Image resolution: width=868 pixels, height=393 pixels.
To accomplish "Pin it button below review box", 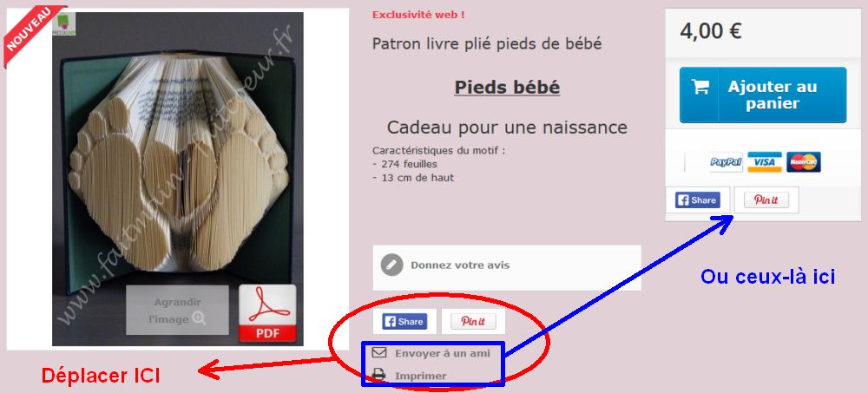I will tap(473, 322).
